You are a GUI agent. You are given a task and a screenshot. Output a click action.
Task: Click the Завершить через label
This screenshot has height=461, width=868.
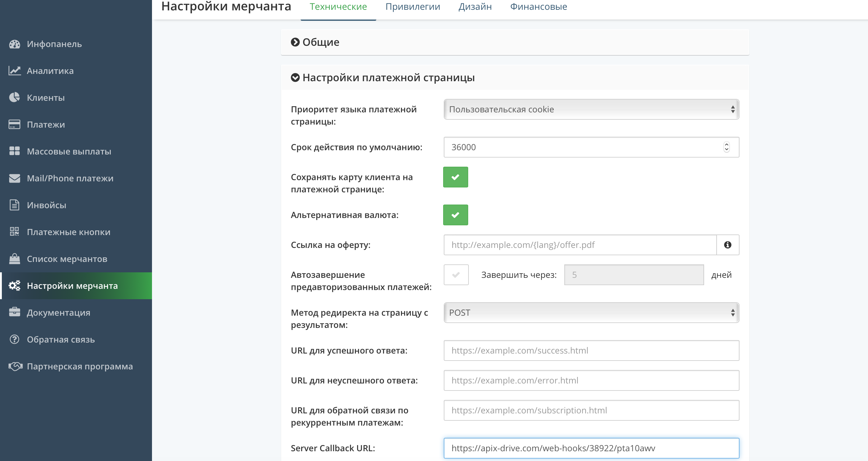tap(519, 275)
